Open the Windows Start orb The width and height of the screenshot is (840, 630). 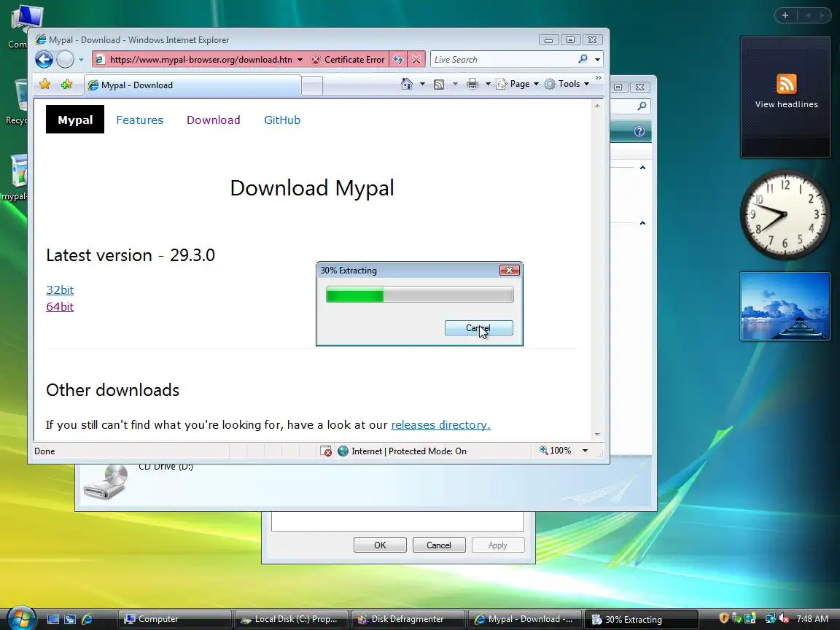tap(21, 618)
